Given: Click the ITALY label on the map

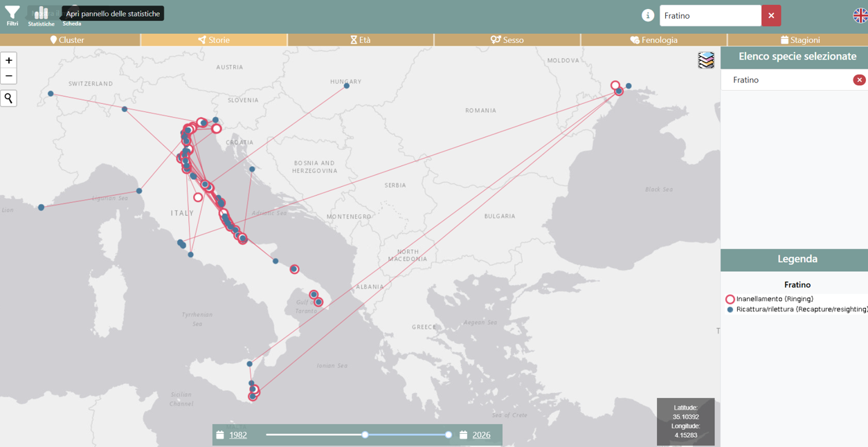Looking at the screenshot, I should 182,213.
